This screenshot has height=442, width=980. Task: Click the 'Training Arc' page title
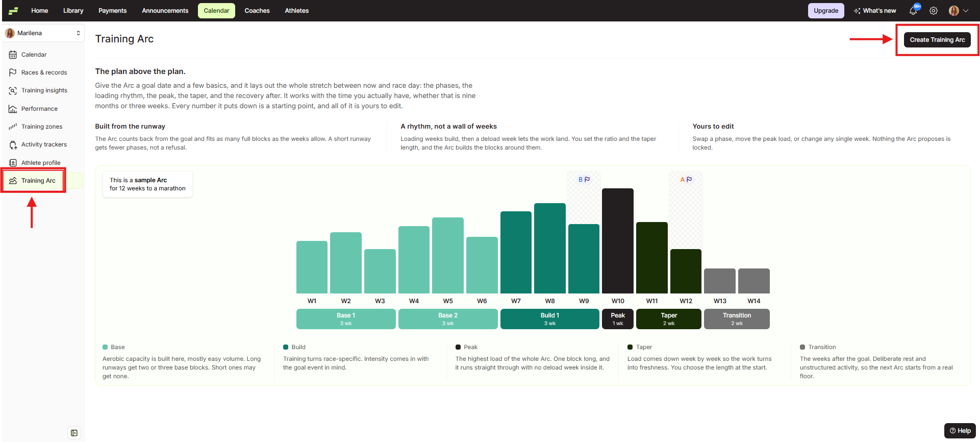[x=124, y=39]
